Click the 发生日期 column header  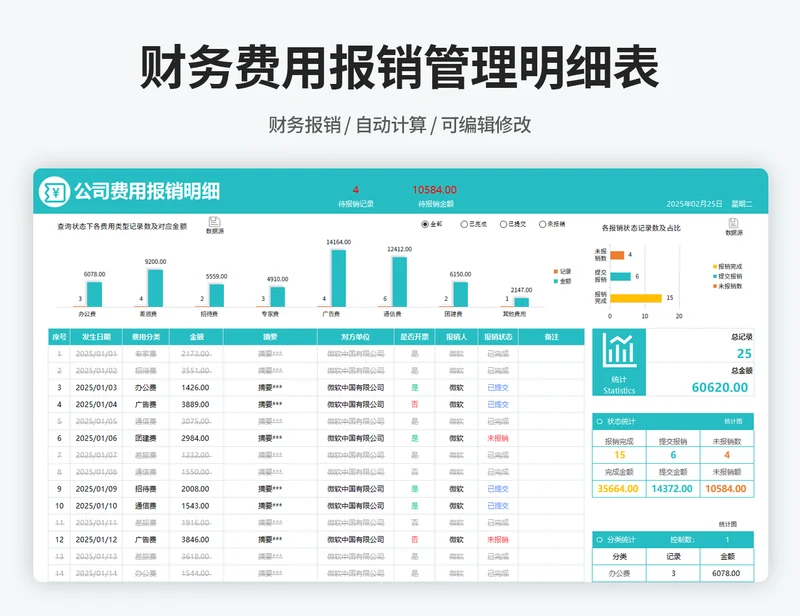[x=96, y=337]
